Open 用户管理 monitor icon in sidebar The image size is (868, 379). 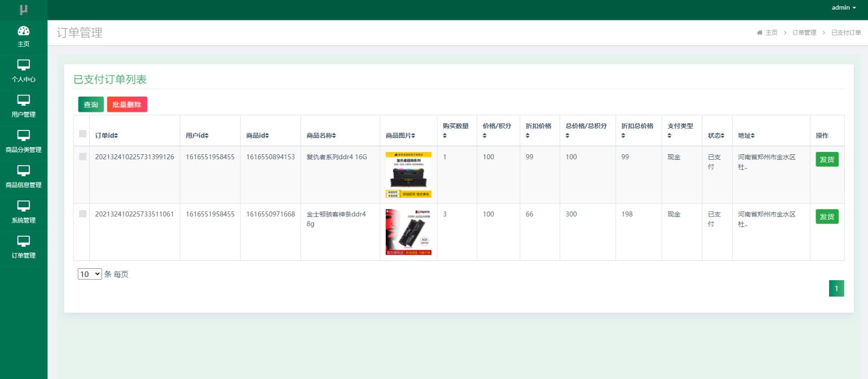(x=24, y=100)
